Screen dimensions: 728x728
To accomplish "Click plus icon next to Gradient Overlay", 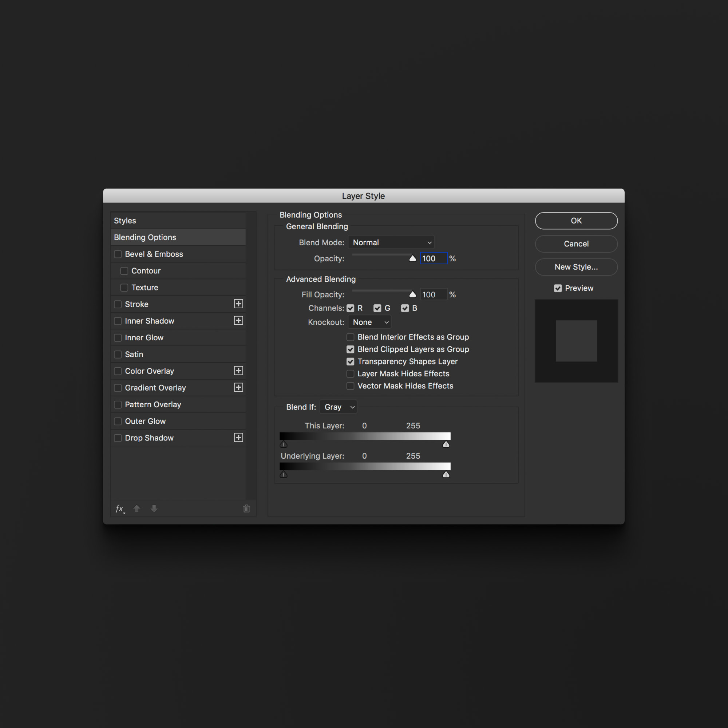I will (238, 387).
